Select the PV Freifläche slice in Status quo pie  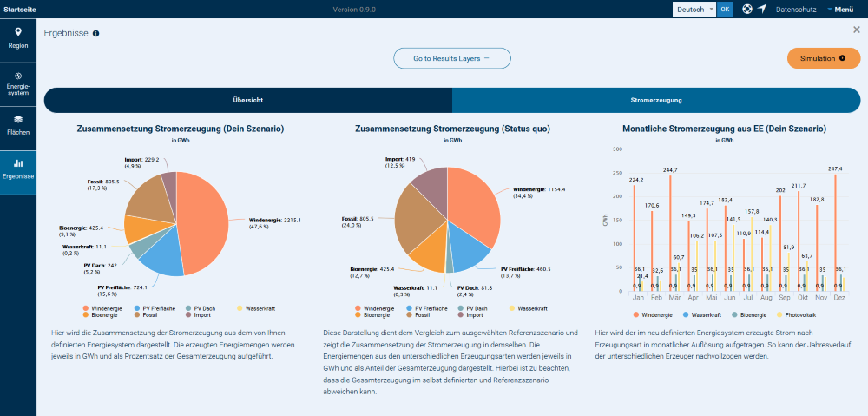click(x=464, y=248)
